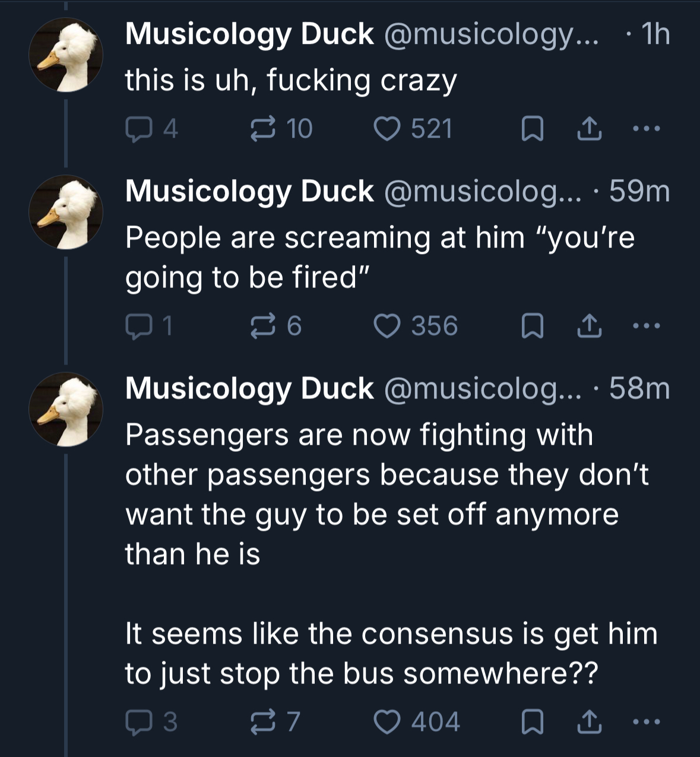Like the tweet with 521 likes
Screen dimensions: 700x757
387,129
